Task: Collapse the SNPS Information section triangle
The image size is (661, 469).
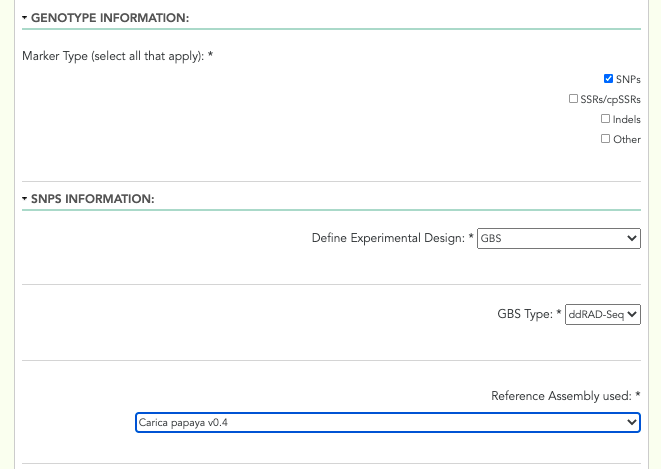Action: point(24,198)
